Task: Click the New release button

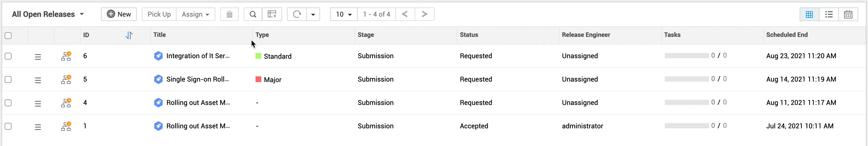Action: 119,15
